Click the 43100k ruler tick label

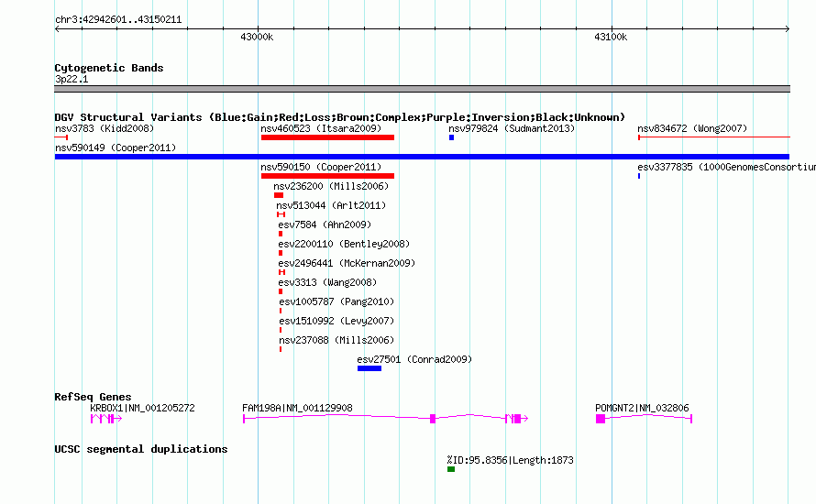[x=611, y=37]
